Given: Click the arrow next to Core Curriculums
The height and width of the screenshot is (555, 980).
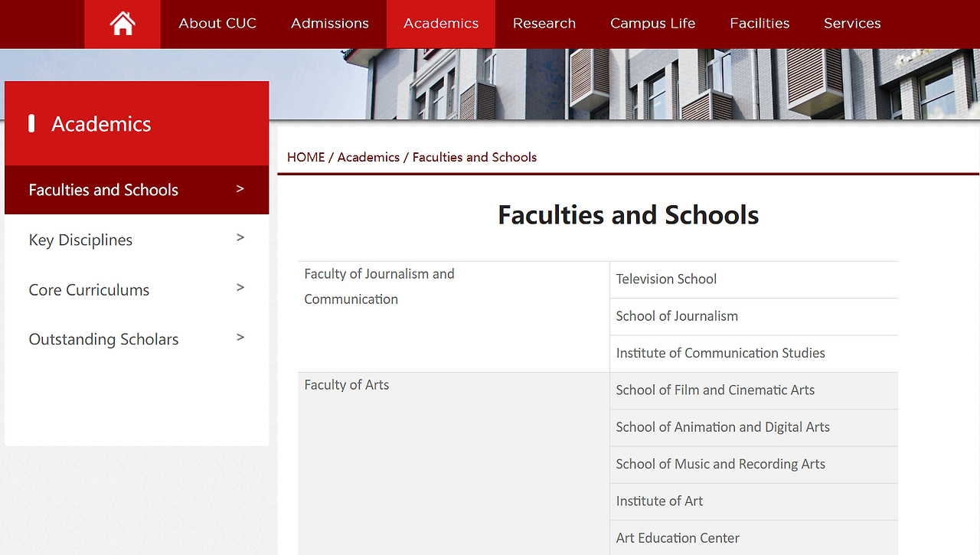Looking at the screenshot, I should click(240, 288).
